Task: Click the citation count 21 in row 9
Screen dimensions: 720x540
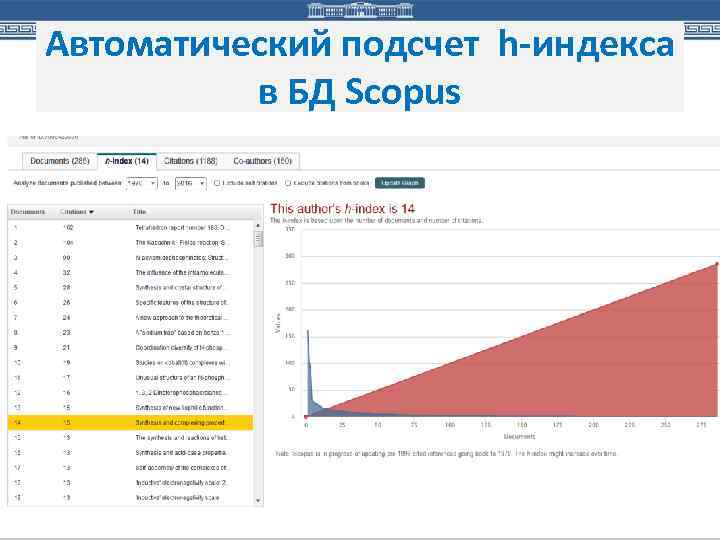Action: (67, 348)
